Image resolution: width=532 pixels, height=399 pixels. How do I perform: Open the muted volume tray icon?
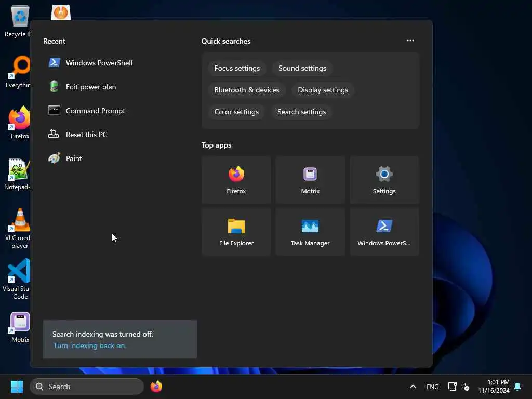tap(465, 387)
